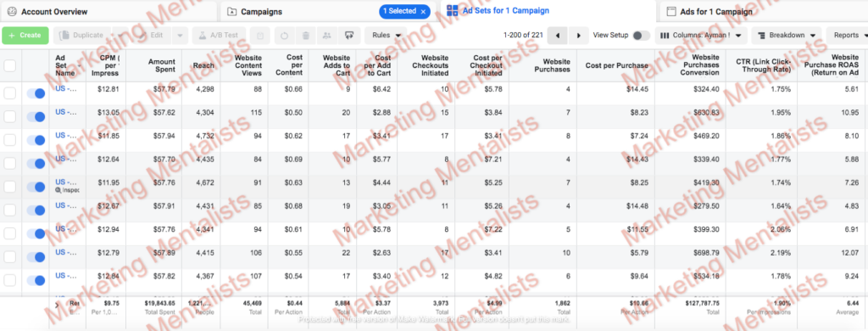Toggle off ad set with CPM $12.64
The height and width of the screenshot is (331, 868).
point(36,164)
